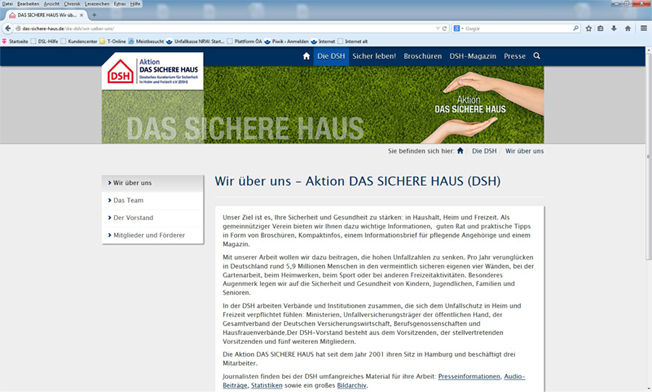Open the Google search engine dropdown
652x392 pixels.
(x=458, y=29)
